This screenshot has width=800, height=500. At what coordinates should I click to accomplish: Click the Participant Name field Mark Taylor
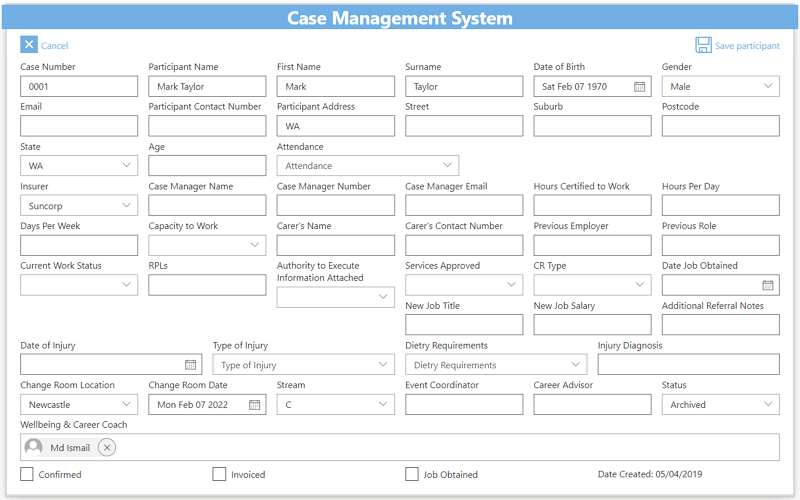point(207,86)
